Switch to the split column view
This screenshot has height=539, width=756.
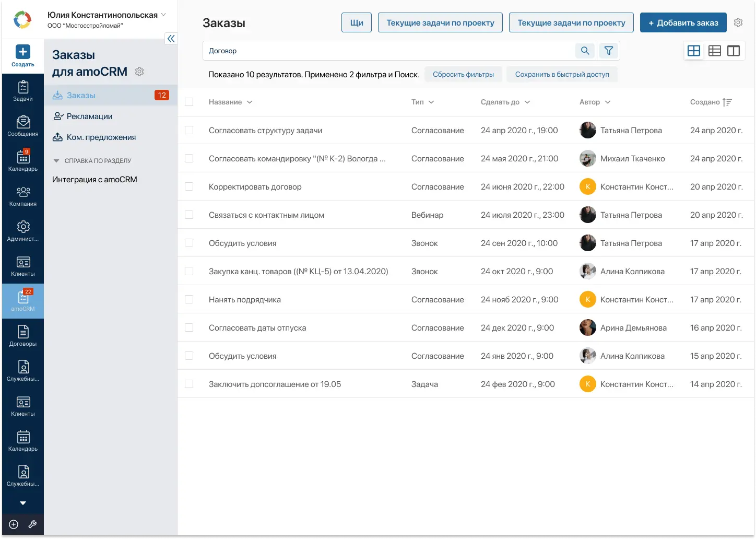734,51
